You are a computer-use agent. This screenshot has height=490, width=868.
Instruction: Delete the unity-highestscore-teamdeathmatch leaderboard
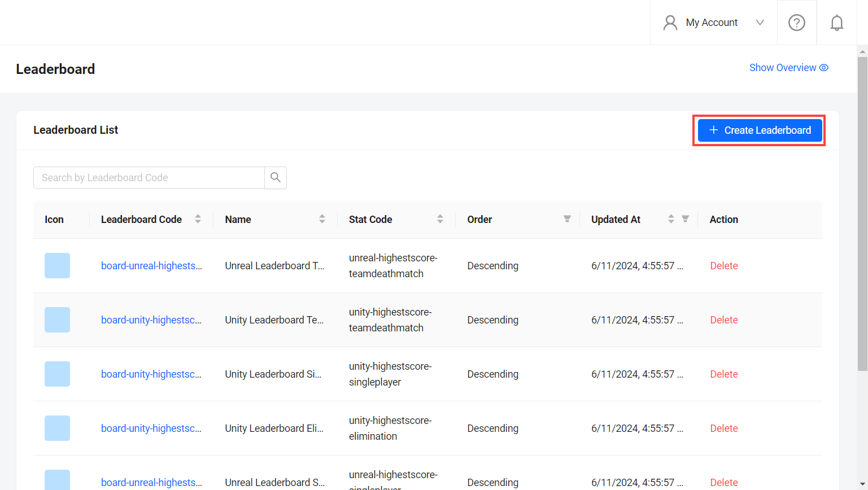click(724, 320)
